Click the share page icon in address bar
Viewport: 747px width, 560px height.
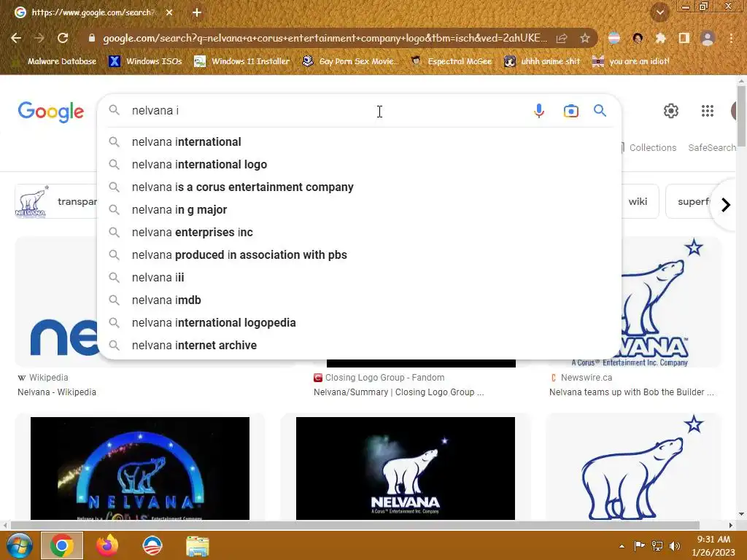coord(562,38)
